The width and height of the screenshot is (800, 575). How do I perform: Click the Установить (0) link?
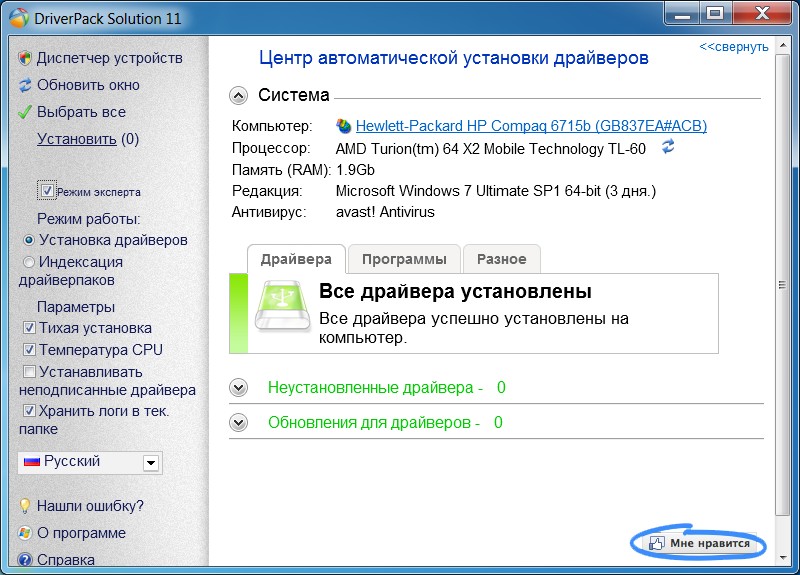click(88, 139)
